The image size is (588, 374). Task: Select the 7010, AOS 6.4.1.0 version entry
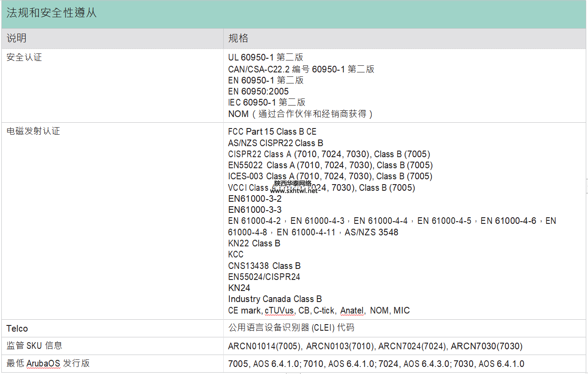(x=340, y=364)
